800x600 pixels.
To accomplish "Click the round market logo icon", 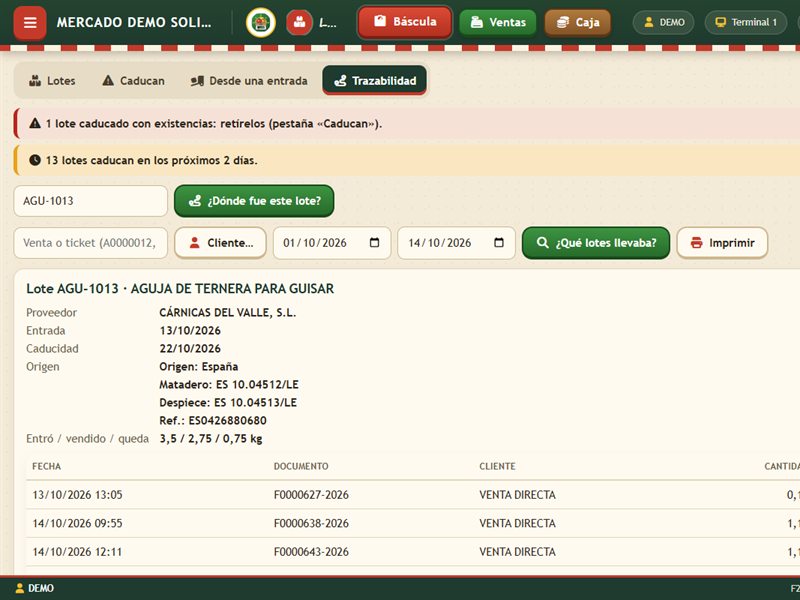I will tap(261, 22).
